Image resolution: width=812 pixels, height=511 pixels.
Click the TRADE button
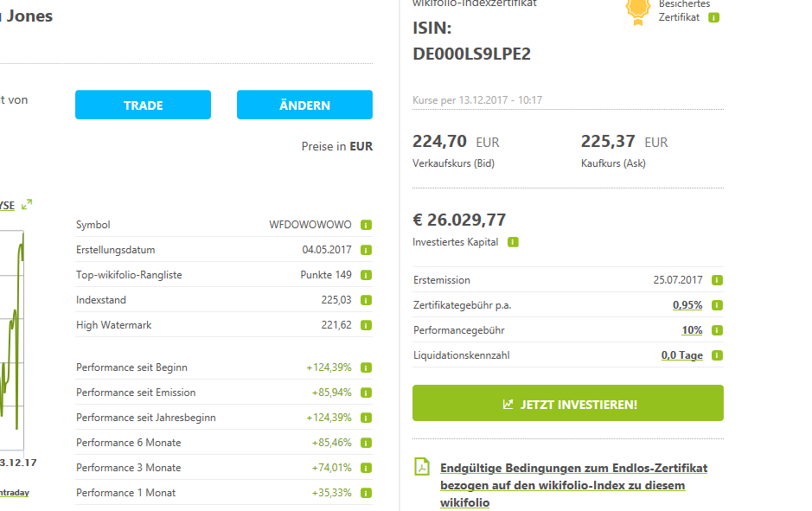click(x=143, y=105)
